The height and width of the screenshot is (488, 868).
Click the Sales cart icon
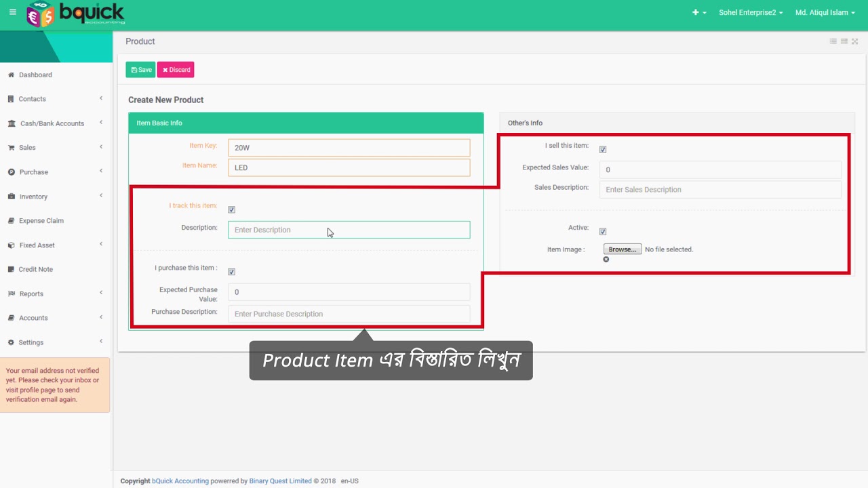pos(12,147)
